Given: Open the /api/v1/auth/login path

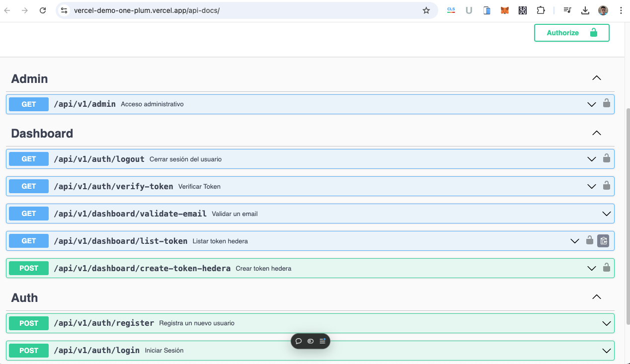Looking at the screenshot, I should tap(96, 351).
